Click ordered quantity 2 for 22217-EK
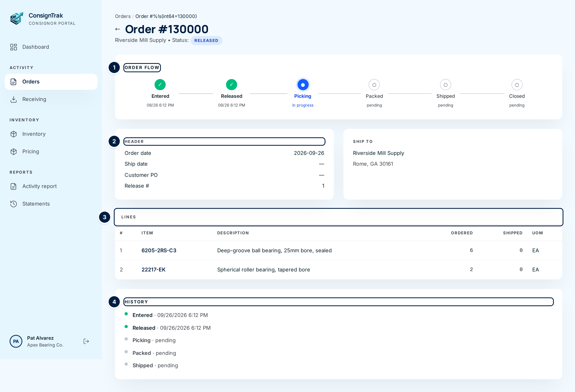575x392 pixels. 471,270
